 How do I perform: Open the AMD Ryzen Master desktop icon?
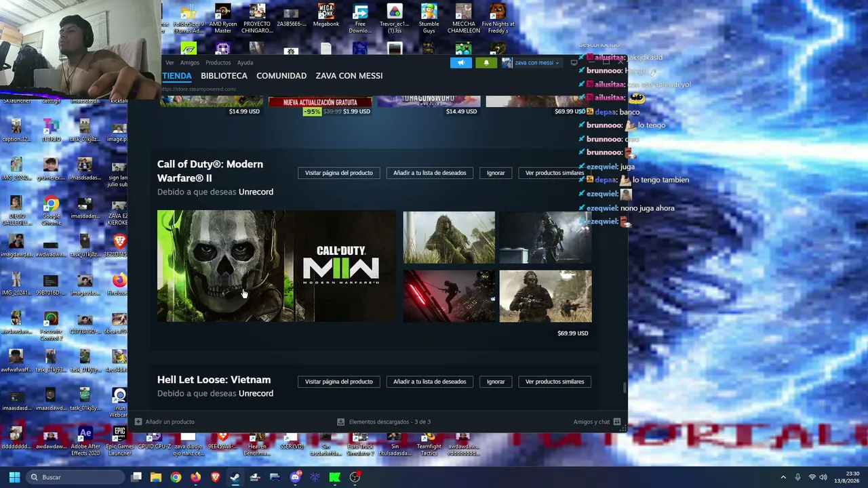pos(222,19)
